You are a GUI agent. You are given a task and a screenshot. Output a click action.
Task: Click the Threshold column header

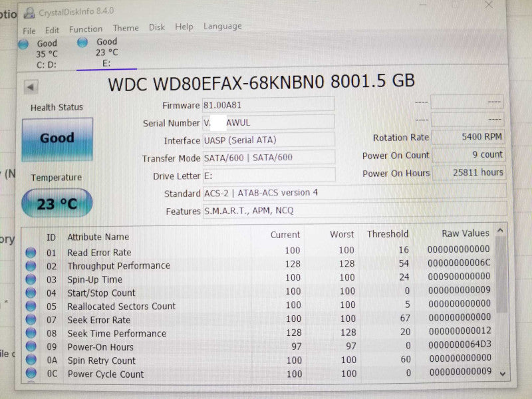tap(388, 234)
